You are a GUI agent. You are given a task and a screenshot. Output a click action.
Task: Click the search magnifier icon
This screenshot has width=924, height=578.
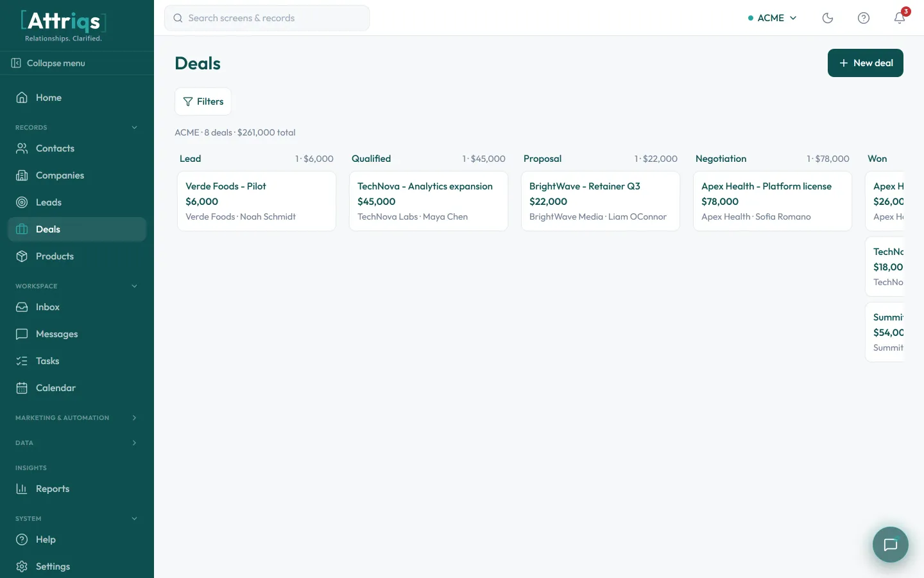[178, 18]
